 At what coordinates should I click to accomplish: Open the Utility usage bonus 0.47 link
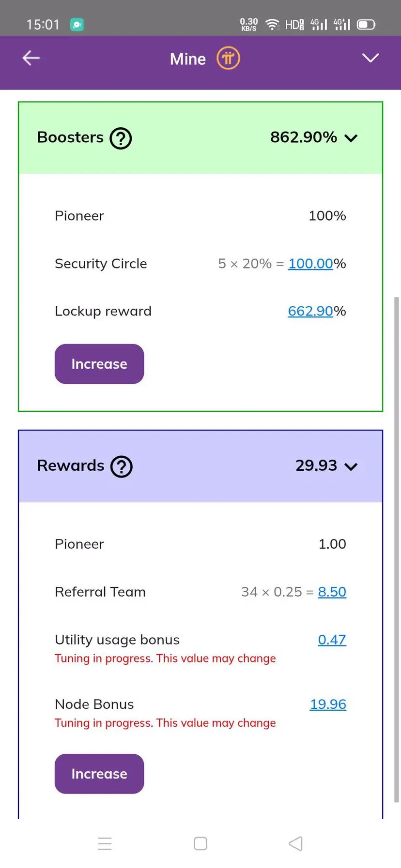[332, 640]
